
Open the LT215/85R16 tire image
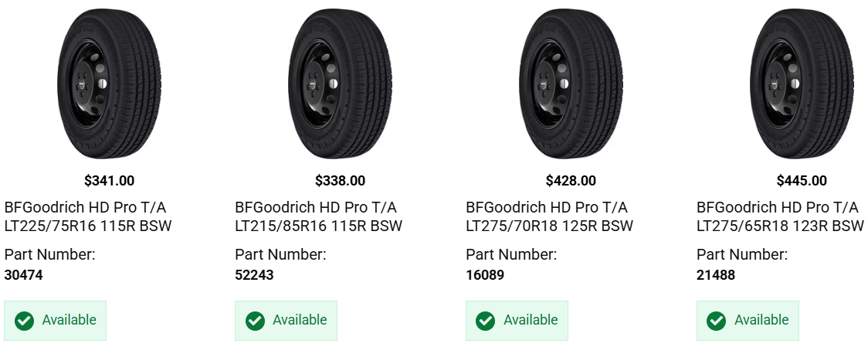(340, 83)
